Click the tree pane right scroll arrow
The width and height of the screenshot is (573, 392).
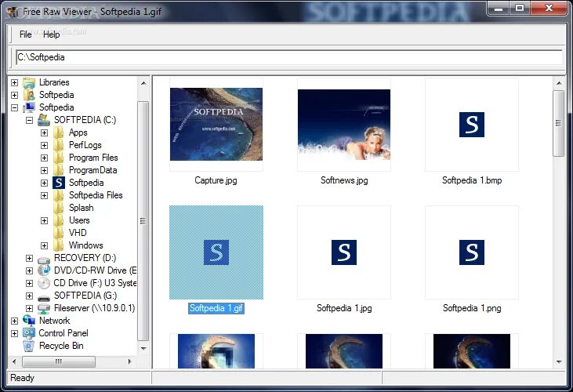point(130,361)
